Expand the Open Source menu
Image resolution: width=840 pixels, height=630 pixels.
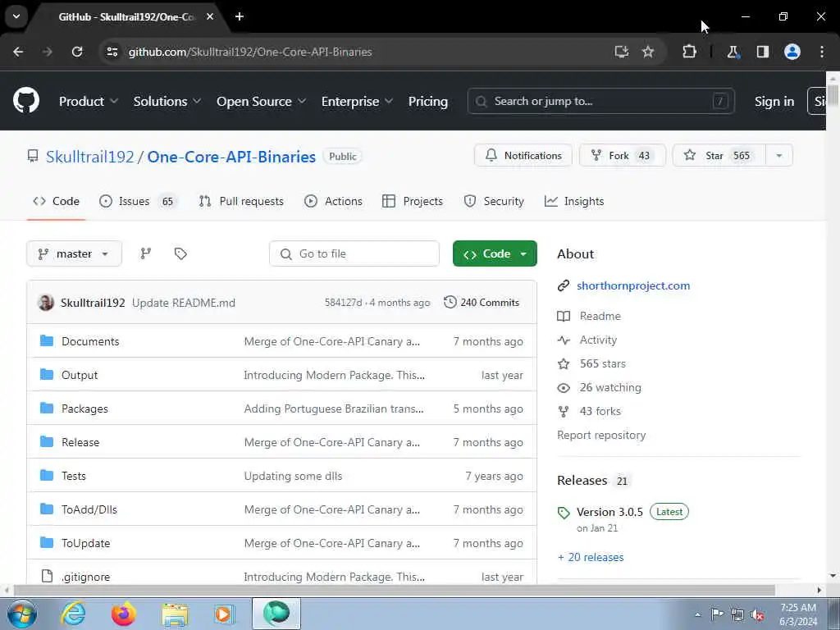[x=262, y=101]
